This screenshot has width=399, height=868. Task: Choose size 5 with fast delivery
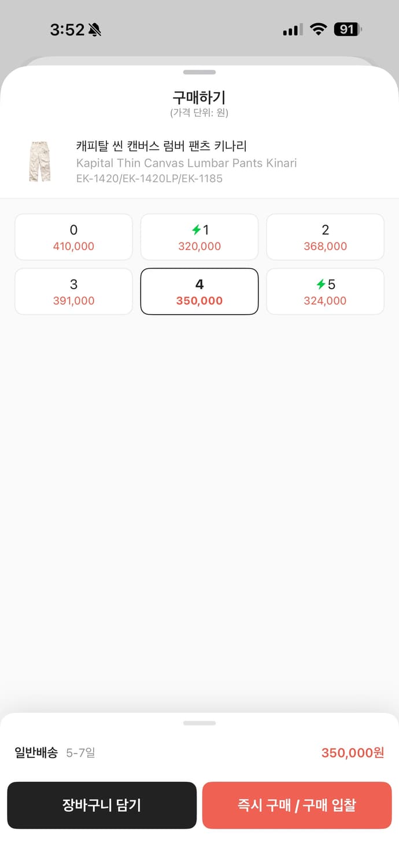tap(325, 292)
